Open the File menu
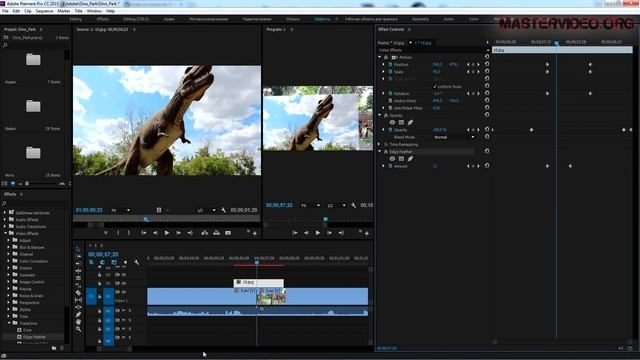 click(x=5, y=11)
